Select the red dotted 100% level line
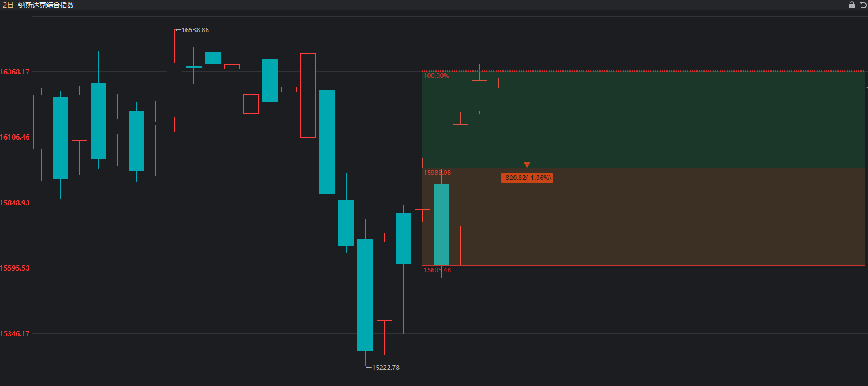Viewport: 868px width, 386px height. (693, 71)
